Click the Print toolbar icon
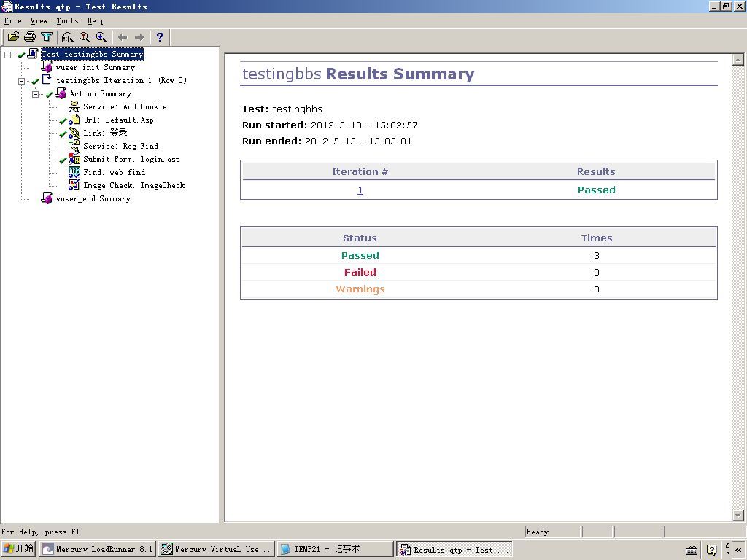 pos(30,37)
